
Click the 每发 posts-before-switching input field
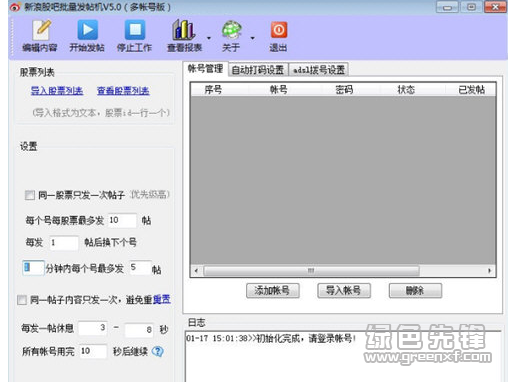64,243
